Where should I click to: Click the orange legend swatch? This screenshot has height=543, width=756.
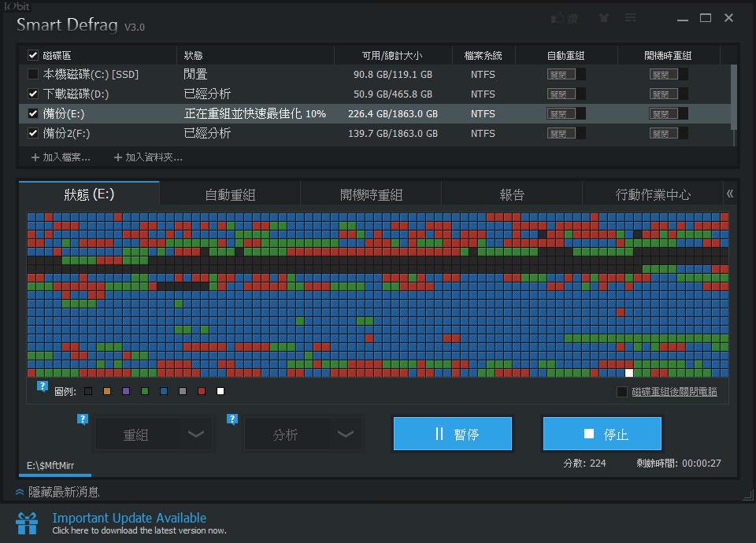click(x=107, y=391)
